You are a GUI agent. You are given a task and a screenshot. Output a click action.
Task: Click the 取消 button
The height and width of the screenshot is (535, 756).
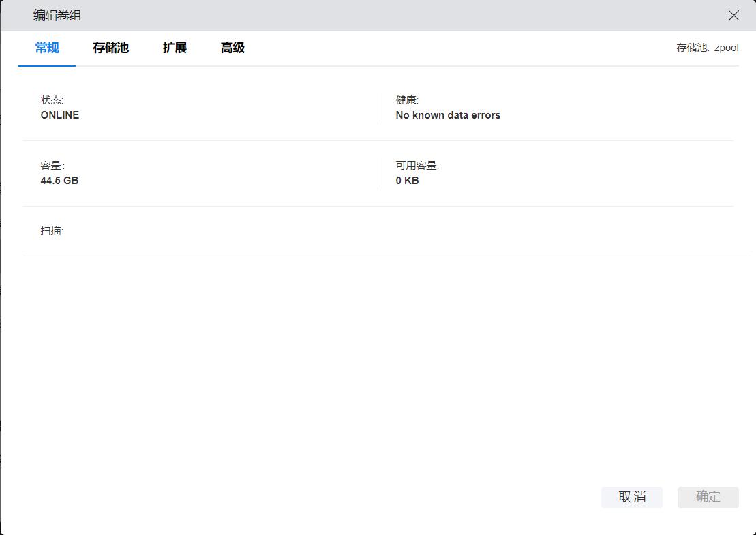631,497
